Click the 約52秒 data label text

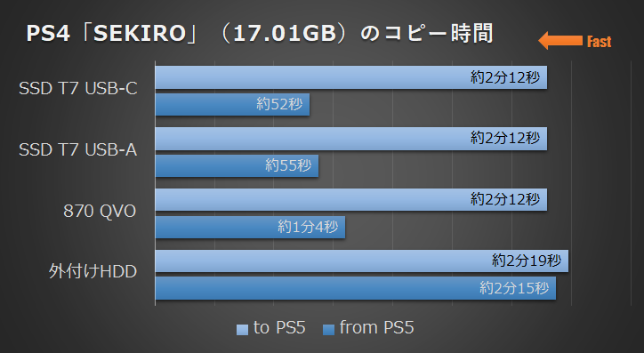coord(279,104)
